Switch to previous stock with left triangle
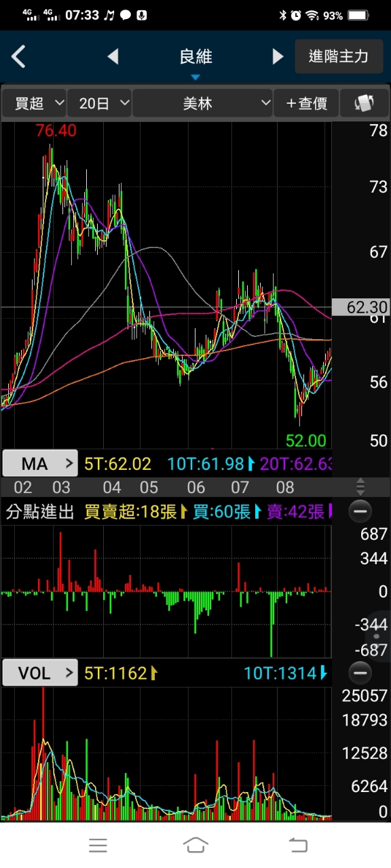391x868 pixels. (x=113, y=56)
